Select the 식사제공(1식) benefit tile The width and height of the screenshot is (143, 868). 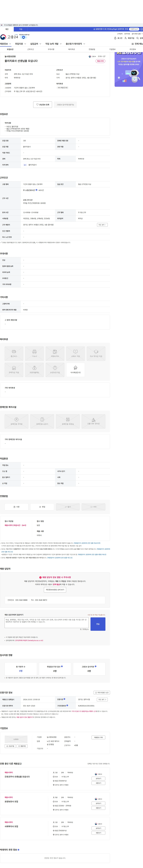point(75,370)
